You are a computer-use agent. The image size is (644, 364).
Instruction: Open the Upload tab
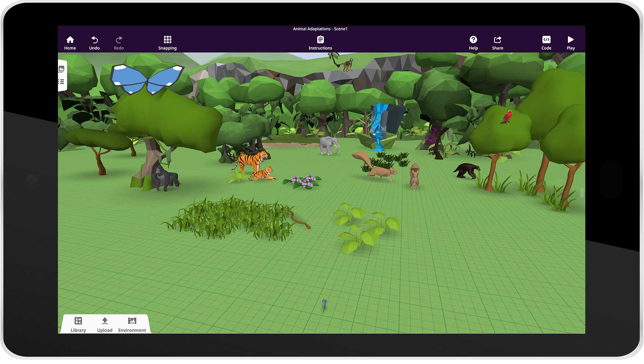pos(105,324)
